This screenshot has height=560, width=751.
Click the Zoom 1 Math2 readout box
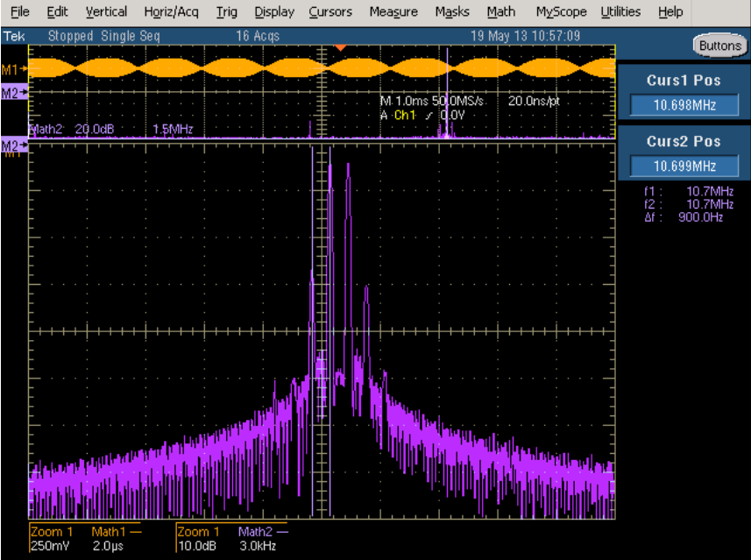click(232, 538)
